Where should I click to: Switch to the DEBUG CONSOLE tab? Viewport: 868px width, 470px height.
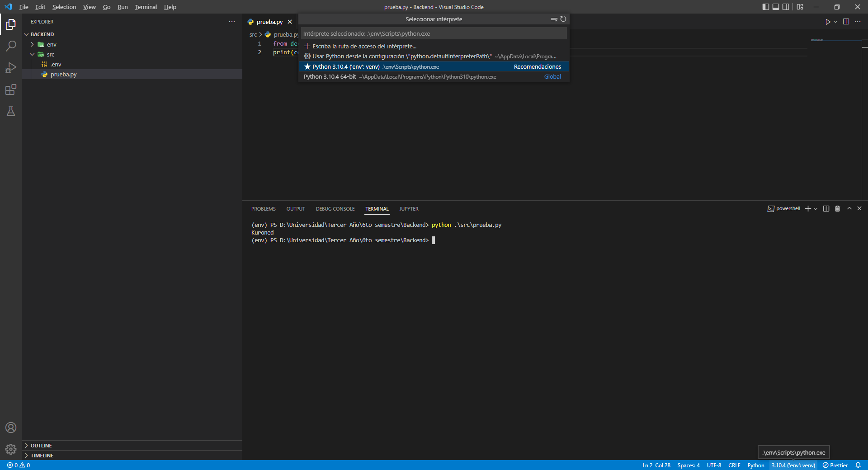335,209
